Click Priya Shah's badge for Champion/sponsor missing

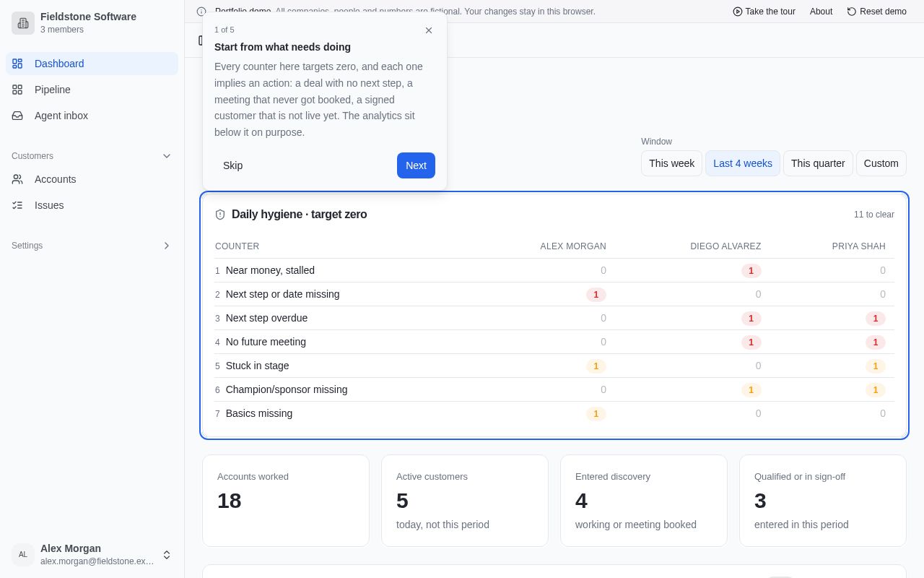(875, 390)
